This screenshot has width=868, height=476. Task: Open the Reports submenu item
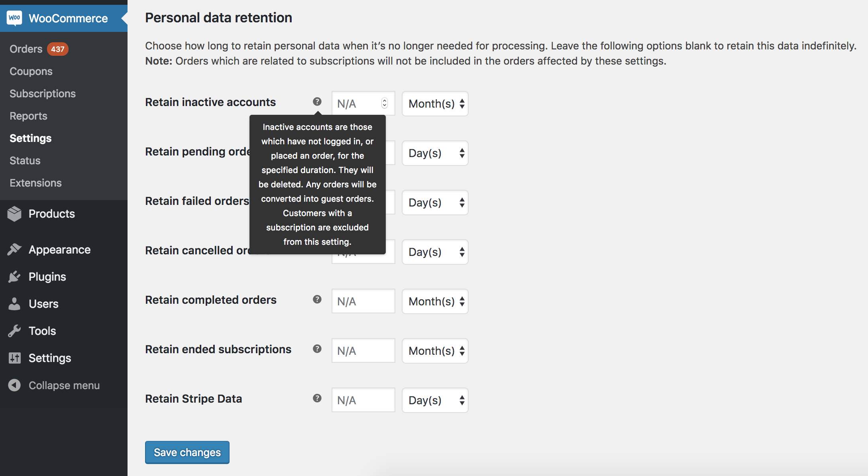click(28, 116)
